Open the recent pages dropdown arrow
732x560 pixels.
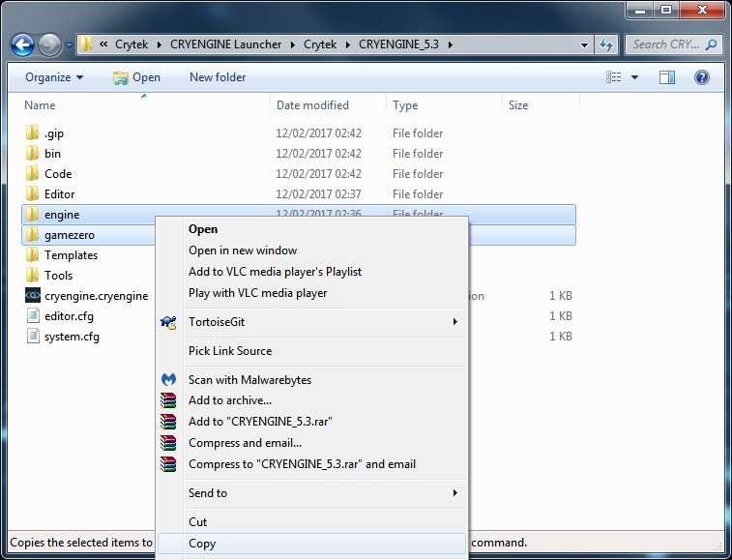pos(69,45)
